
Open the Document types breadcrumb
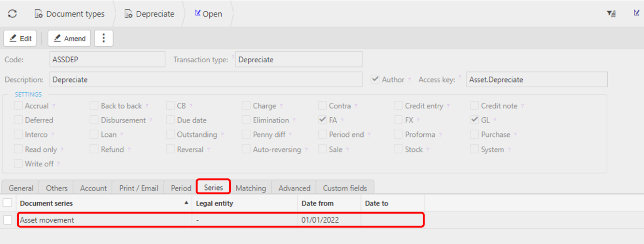tap(70, 14)
